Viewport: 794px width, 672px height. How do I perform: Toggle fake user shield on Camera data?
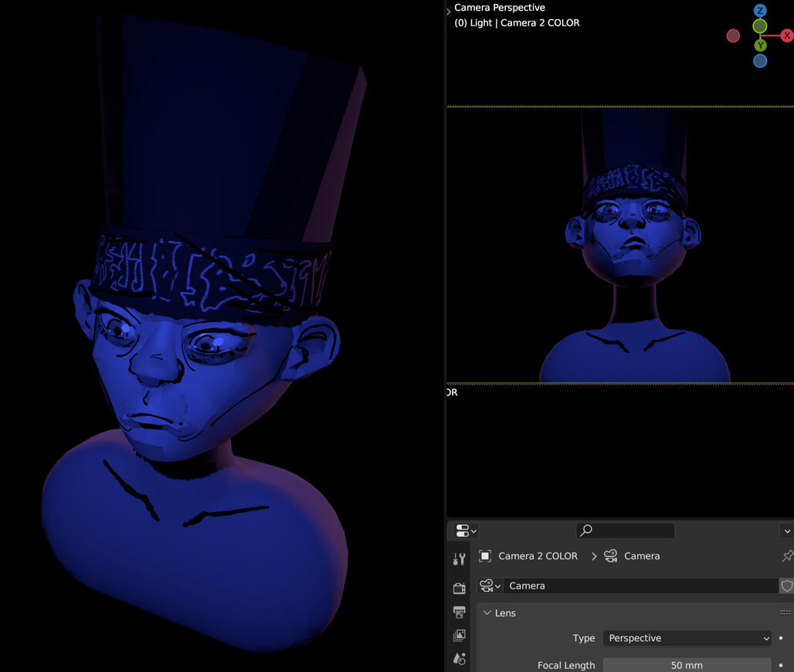point(786,586)
